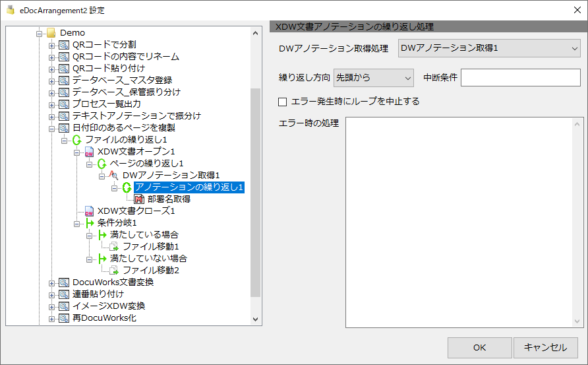
Task: Open the DWアノテーション取得処理 dropdown
Action: click(489, 48)
